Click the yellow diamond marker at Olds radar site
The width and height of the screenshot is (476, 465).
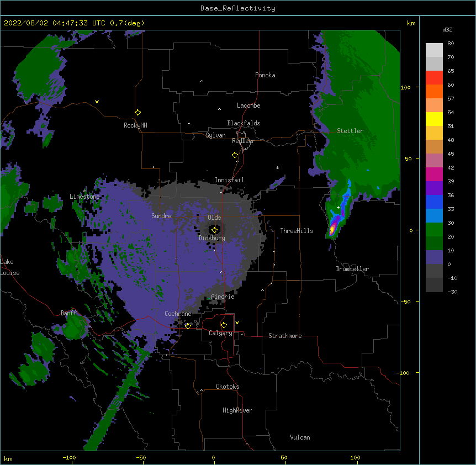[x=214, y=230]
